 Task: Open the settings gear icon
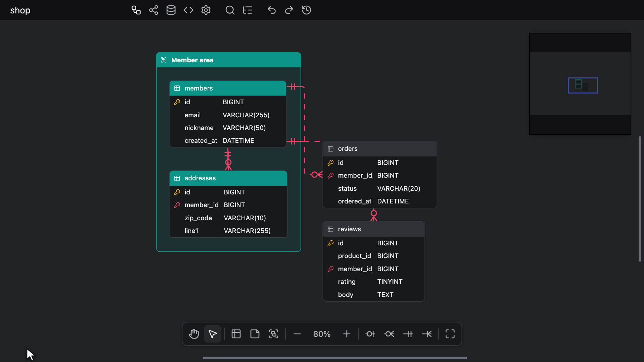click(x=206, y=10)
